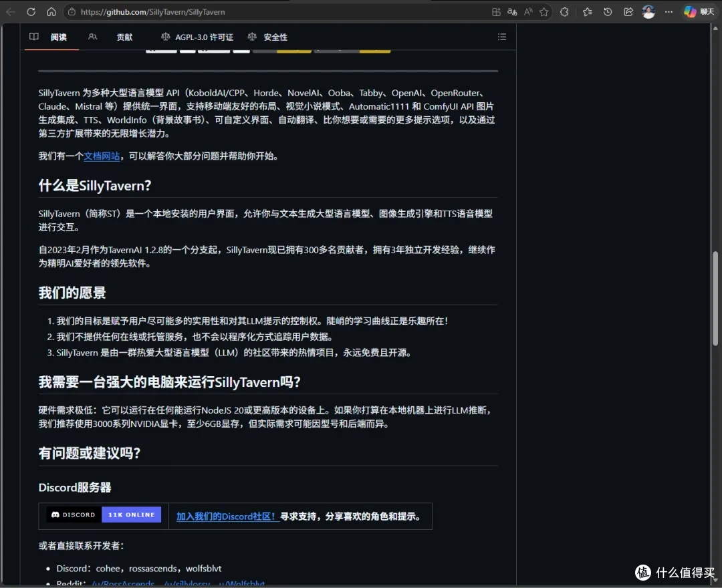The image size is (722, 588).
Task: Click the Discord: cohee, rossascends, wolfsblvt line
Action: [138, 569]
